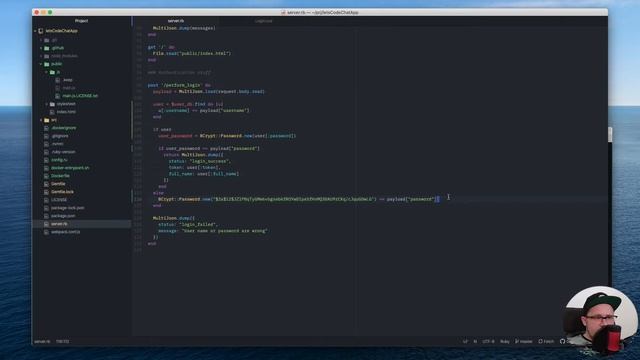Switch to the server.rb editor tab

coord(176,21)
